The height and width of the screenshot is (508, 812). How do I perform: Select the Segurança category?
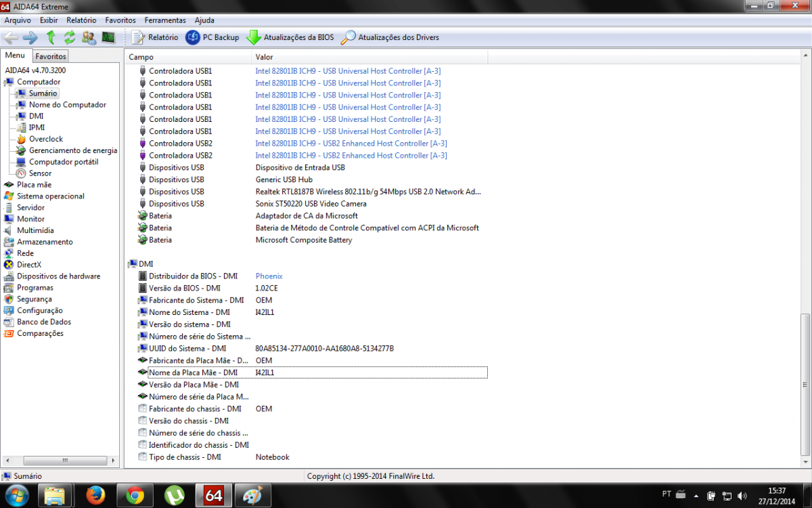(x=35, y=299)
